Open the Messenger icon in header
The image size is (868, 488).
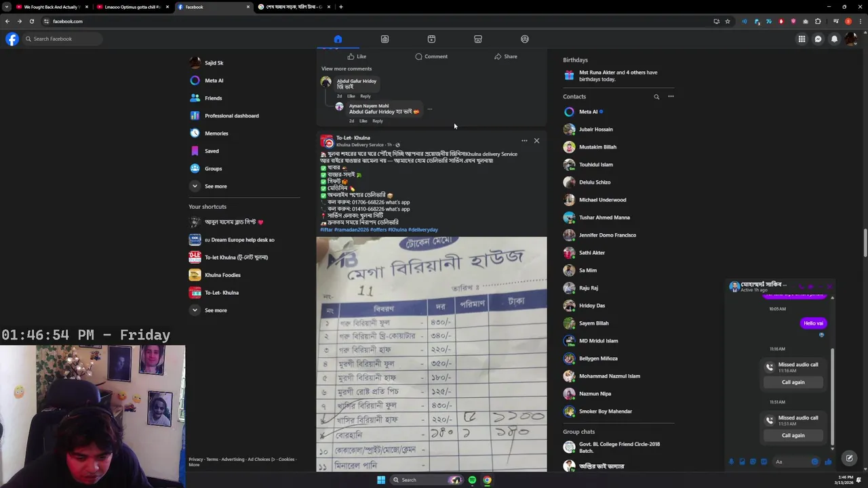pyautogui.click(x=818, y=39)
